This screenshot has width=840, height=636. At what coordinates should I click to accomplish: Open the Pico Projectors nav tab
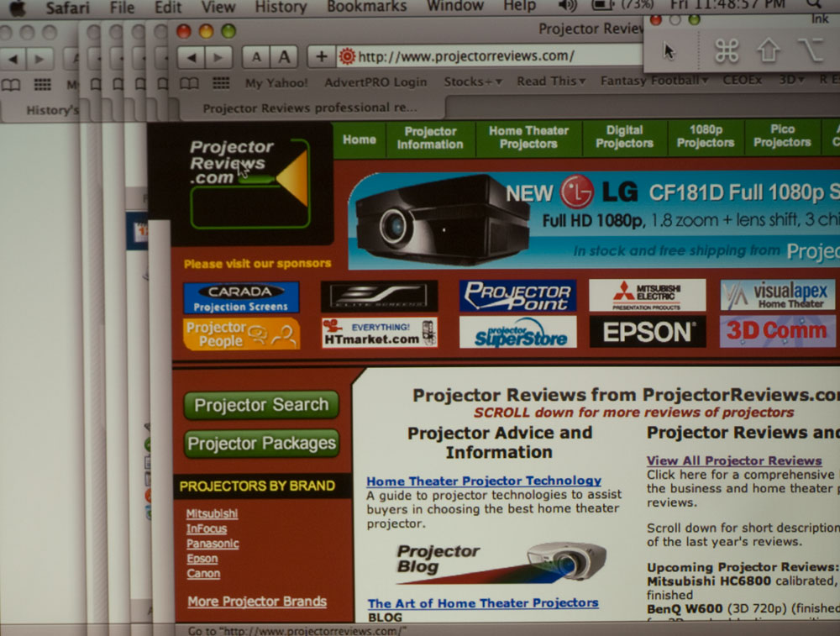pos(782,136)
